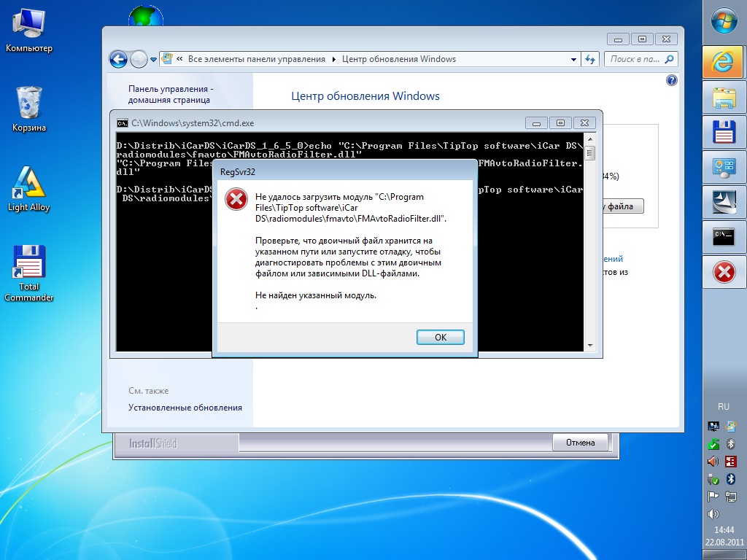Launch Light Alloy desktop shortcut
Viewport: 747px width, 560px height.
29,190
